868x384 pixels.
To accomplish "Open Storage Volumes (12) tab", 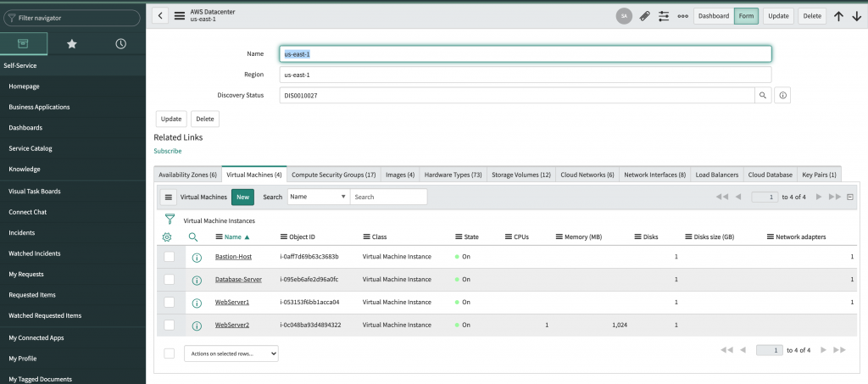I will (x=521, y=175).
